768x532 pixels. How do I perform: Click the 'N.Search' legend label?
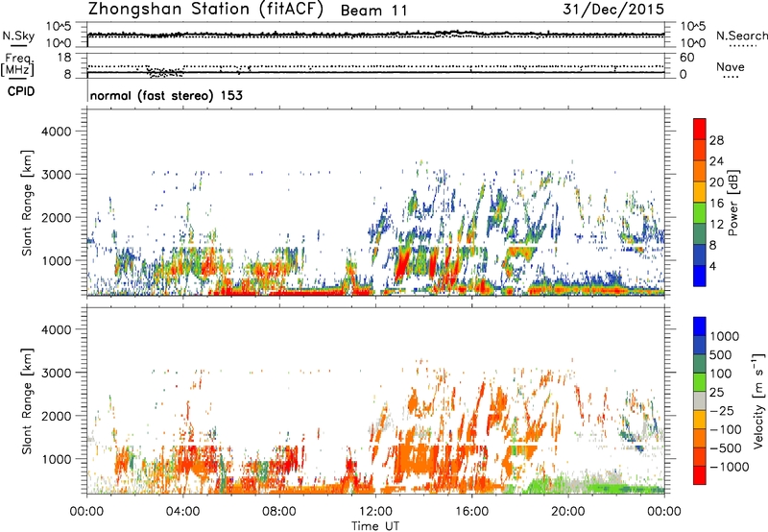click(x=742, y=36)
